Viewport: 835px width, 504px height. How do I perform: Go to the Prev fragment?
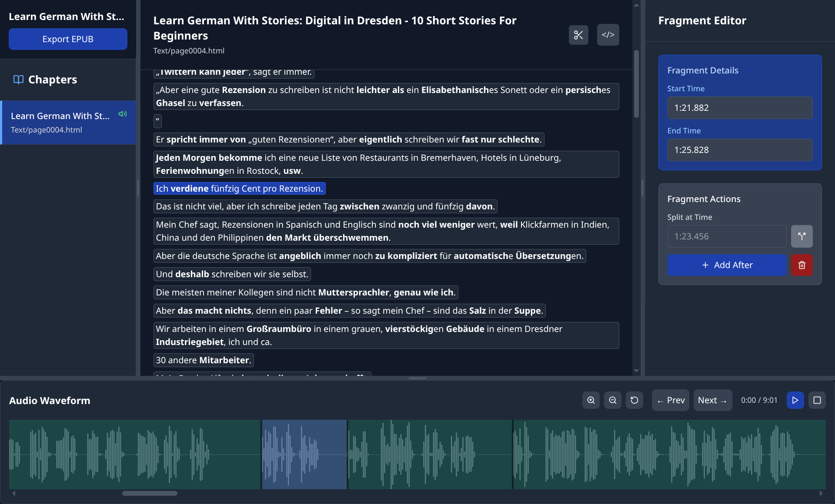click(x=670, y=400)
